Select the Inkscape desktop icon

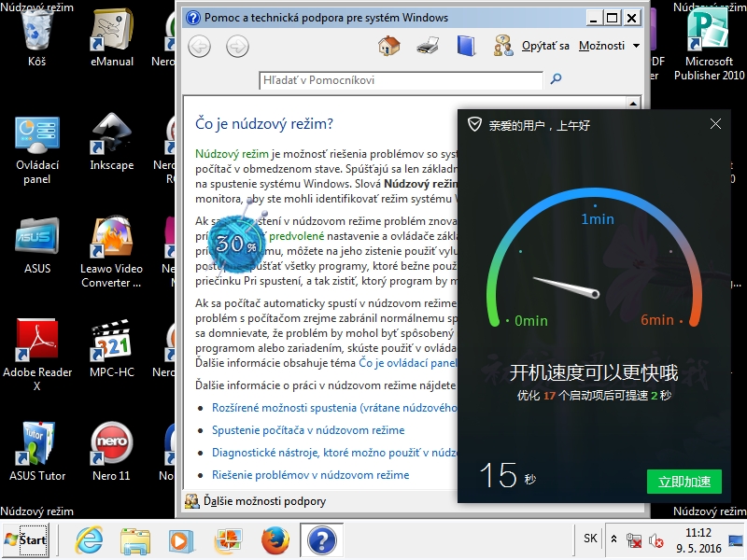click(112, 142)
